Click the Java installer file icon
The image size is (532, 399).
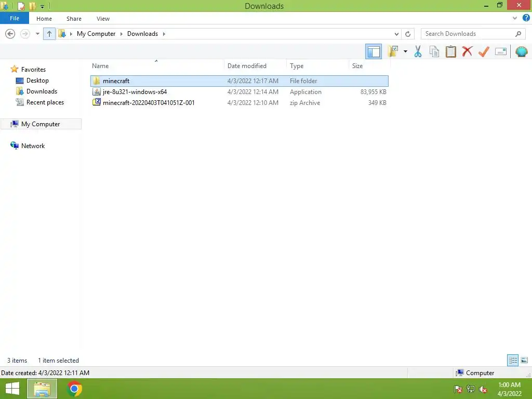click(x=97, y=91)
